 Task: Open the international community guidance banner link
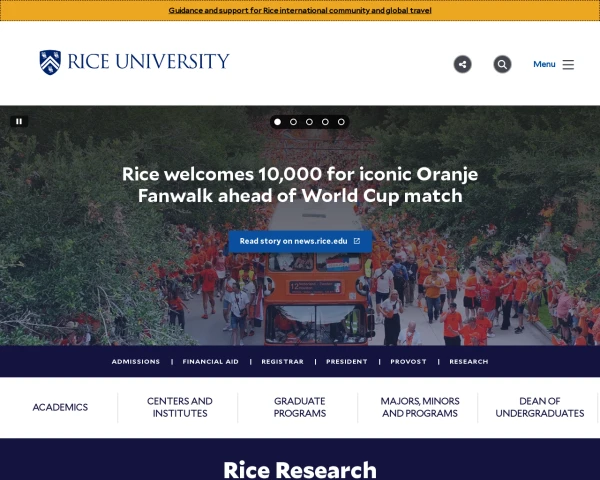300,10
